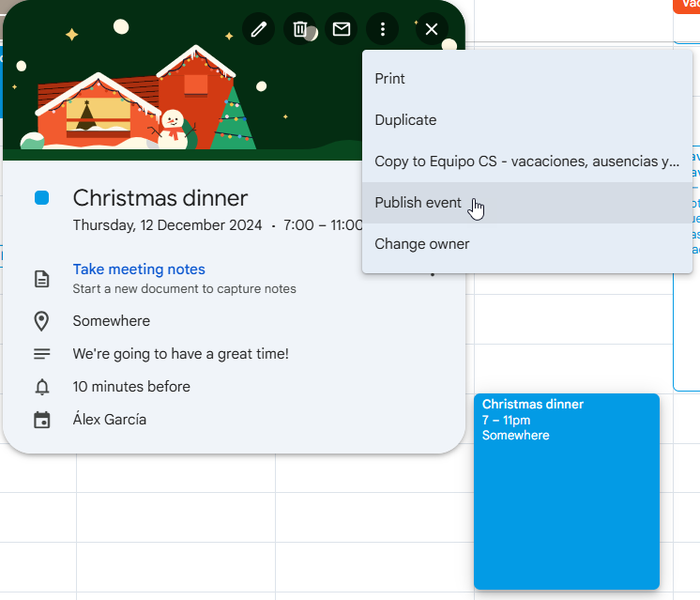Image resolution: width=700 pixels, height=600 pixels.
Task: Click the Somewhere location text in details
Action: tap(111, 321)
